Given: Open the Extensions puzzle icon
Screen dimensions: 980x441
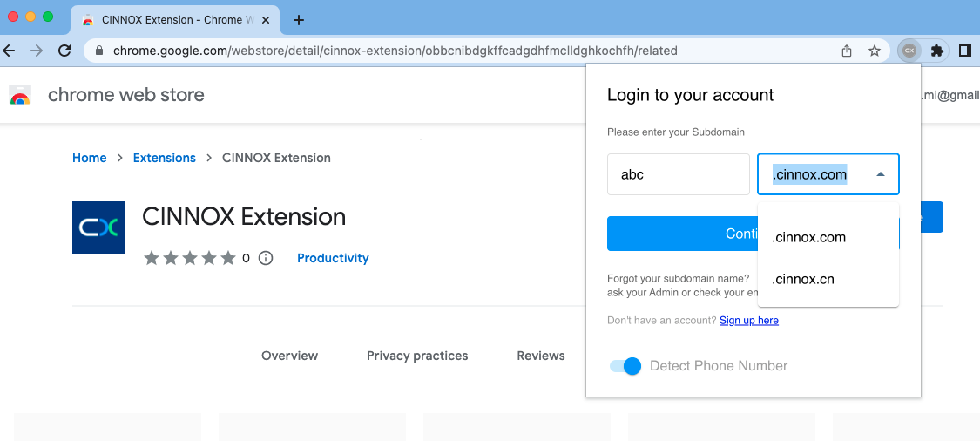Looking at the screenshot, I should (x=936, y=51).
